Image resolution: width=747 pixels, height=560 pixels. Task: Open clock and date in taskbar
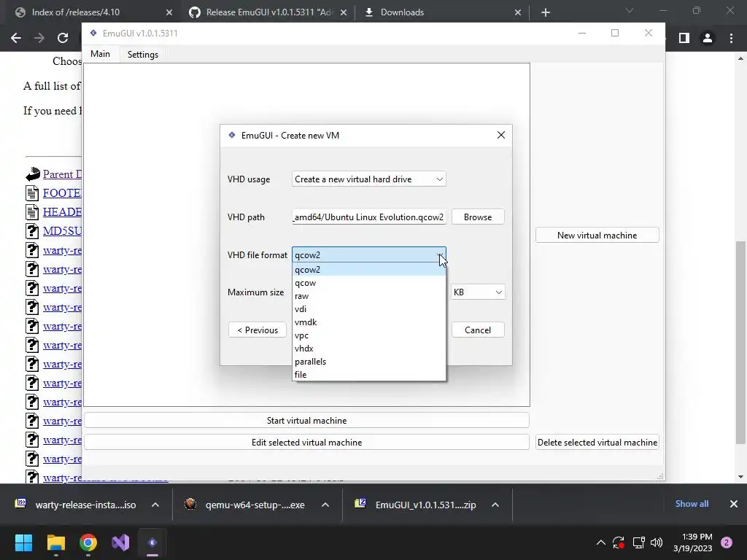point(693,542)
